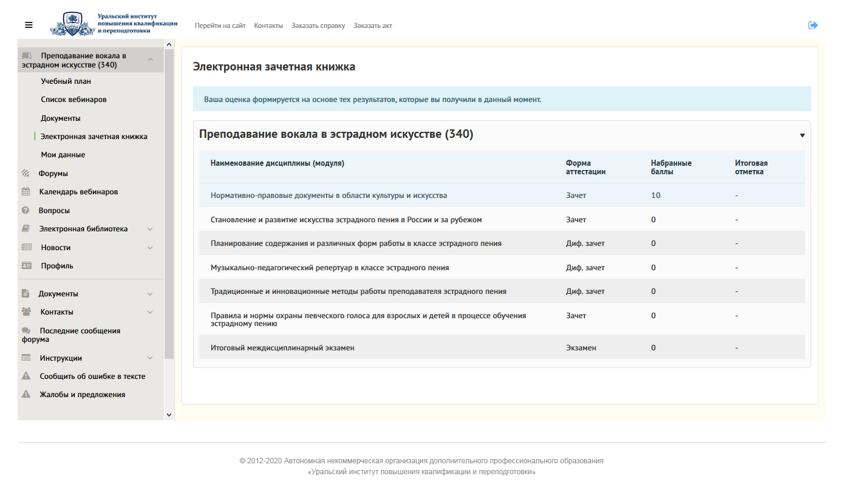Click the Перейти на сайт link
The image size is (844, 504).
(220, 26)
